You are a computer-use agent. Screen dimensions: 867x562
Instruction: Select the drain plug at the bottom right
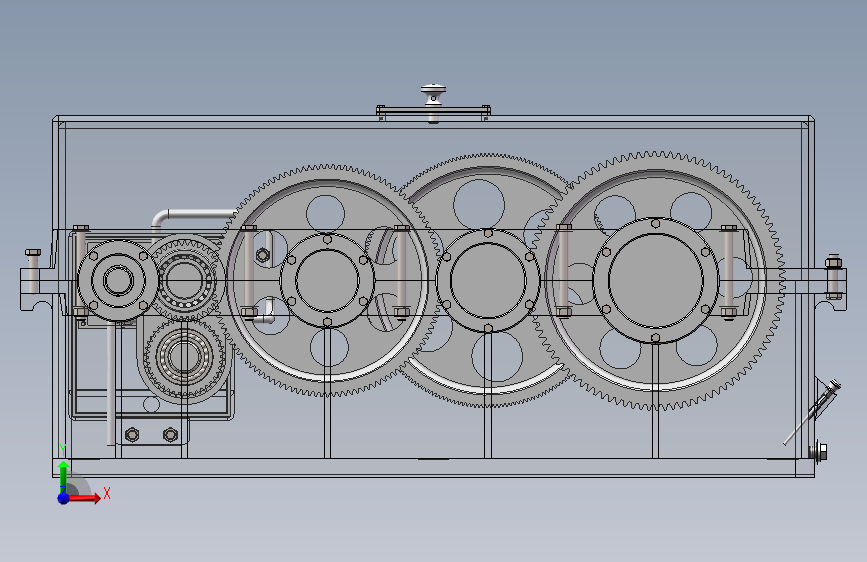point(820,451)
